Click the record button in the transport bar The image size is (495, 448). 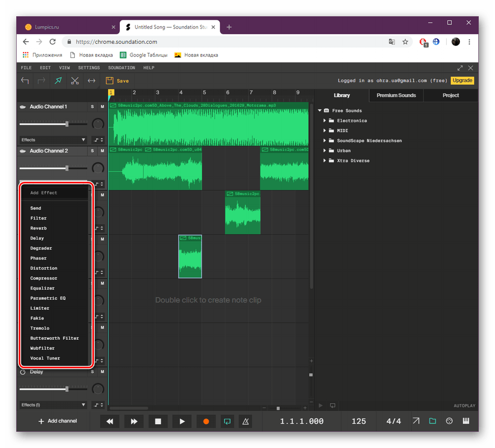coord(206,421)
